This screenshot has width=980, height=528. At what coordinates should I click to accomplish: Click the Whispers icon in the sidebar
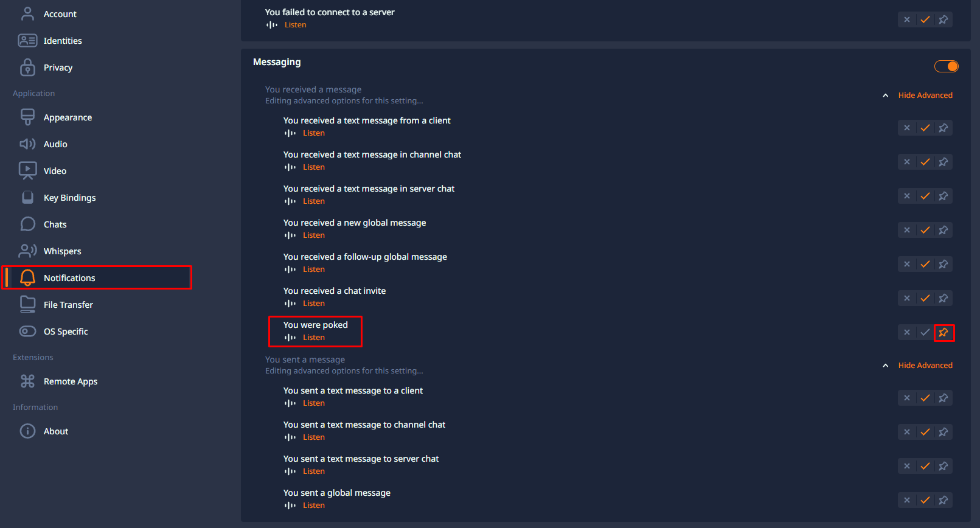click(27, 251)
